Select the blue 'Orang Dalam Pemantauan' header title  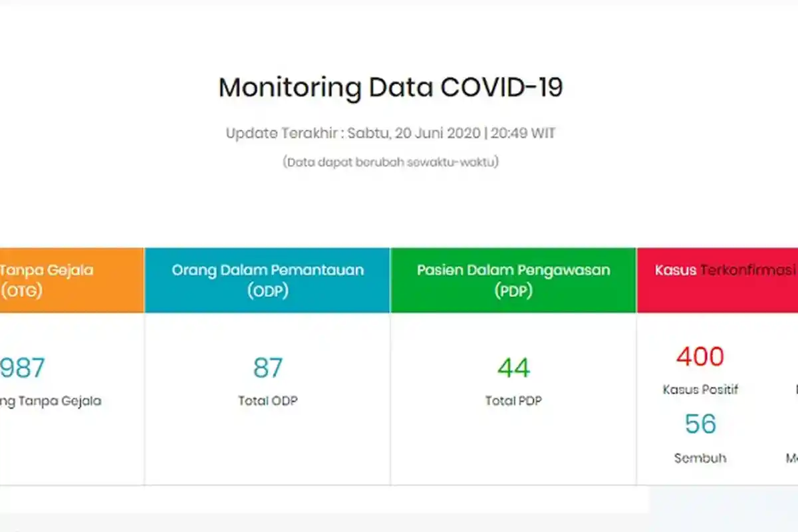(x=267, y=270)
